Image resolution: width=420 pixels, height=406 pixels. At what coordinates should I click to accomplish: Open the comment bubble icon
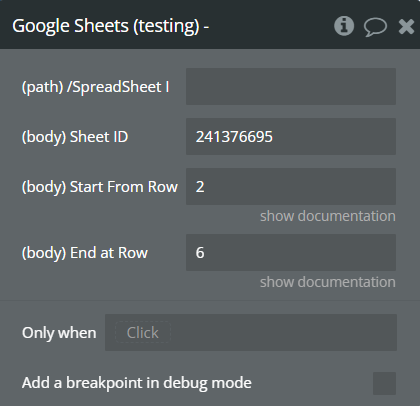[x=375, y=27]
